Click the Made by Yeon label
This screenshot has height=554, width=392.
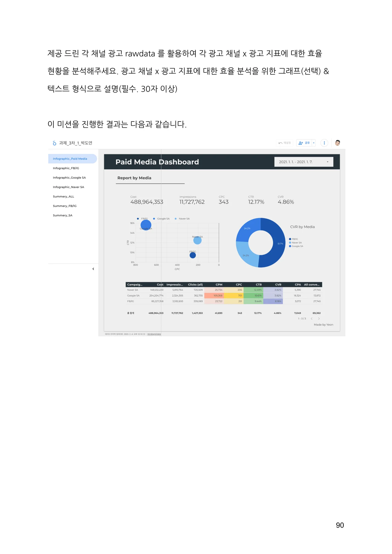(323, 325)
